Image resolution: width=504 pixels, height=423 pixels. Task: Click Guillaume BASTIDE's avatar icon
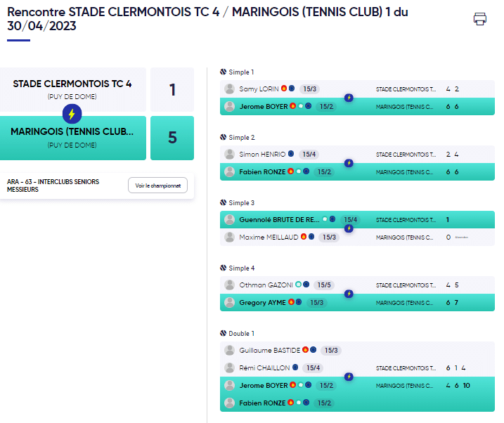pyautogui.click(x=229, y=350)
